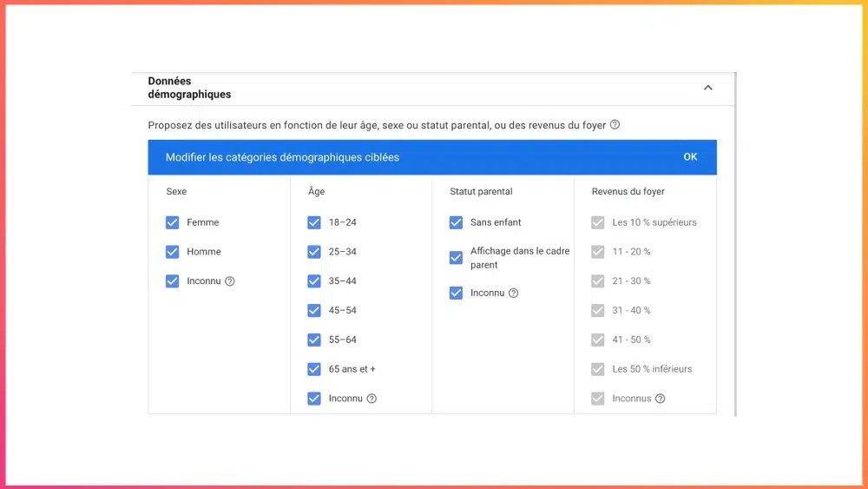Uncheck the Homme checkbox

(x=172, y=252)
